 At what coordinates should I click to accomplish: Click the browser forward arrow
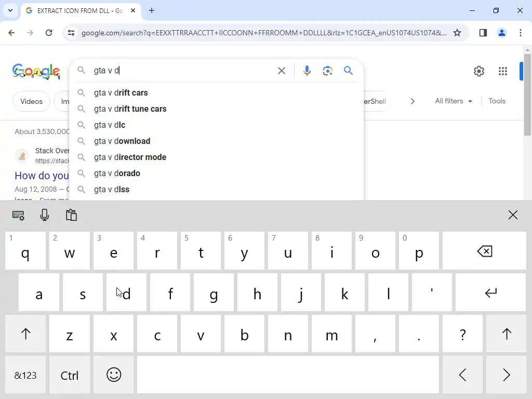click(30, 33)
